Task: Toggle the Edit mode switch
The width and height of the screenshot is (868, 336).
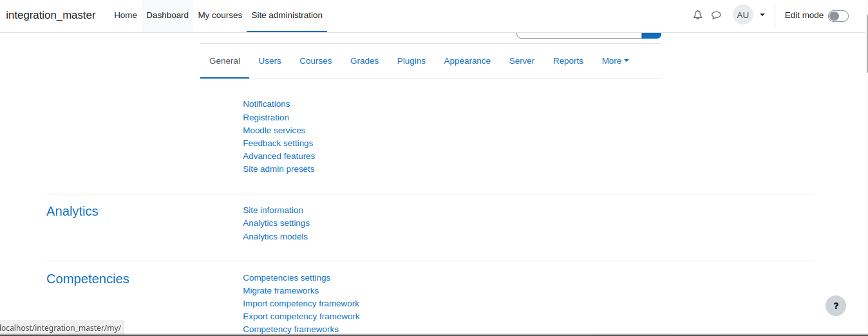Action: 838,15
